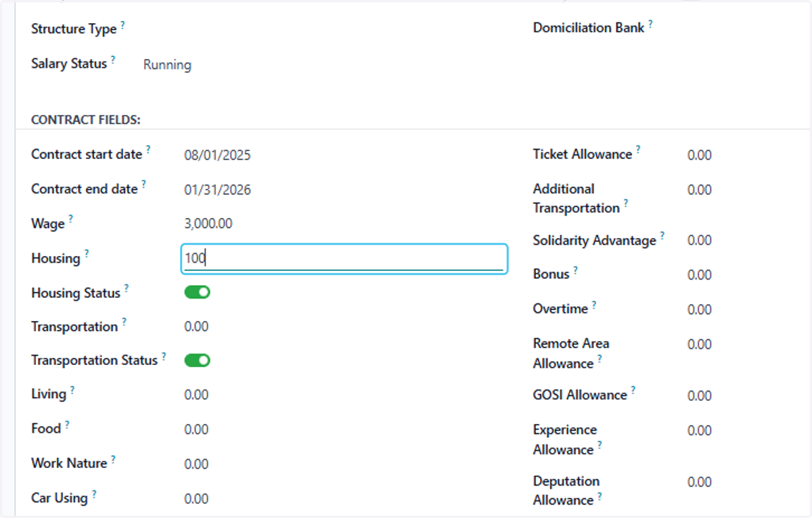Open Domiciliation Bank help question mark
This screenshot has width=812, height=518.
[650, 24]
